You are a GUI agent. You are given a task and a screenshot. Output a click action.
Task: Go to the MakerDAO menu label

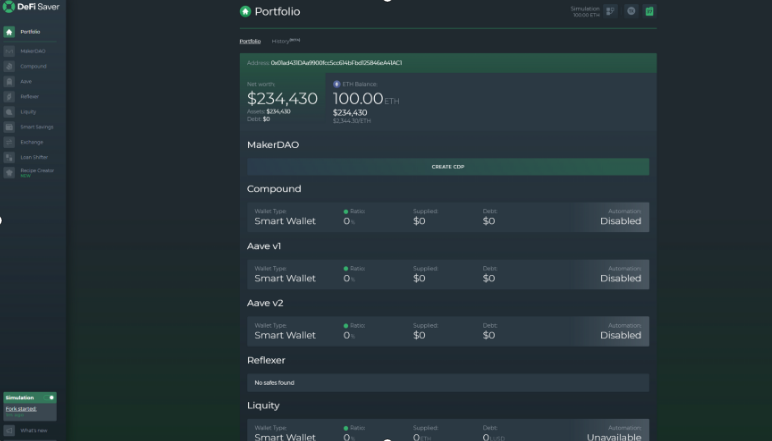pyautogui.click(x=33, y=51)
